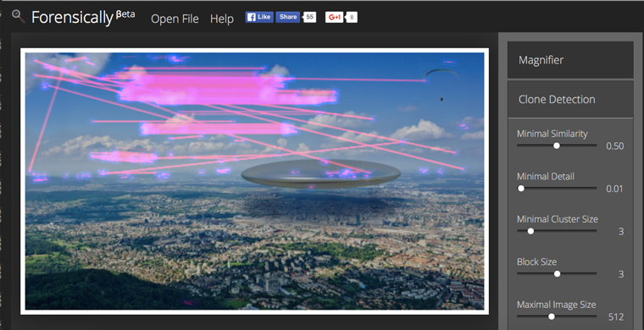Click the Minimal Detail slider handle
The width and height of the screenshot is (644, 330).
click(521, 189)
